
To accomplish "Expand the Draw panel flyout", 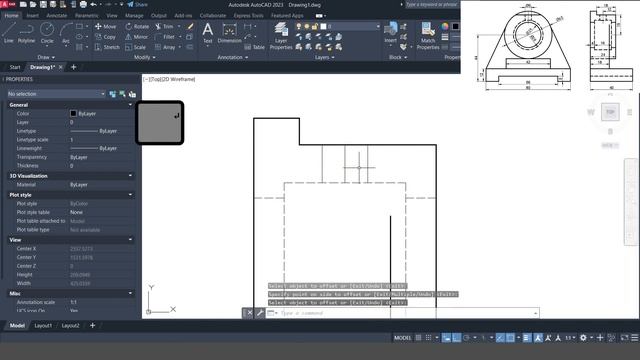I will coord(46,58).
